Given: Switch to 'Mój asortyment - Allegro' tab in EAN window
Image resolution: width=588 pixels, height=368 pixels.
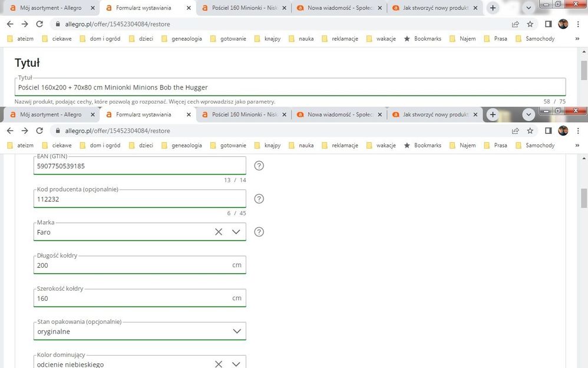Looking at the screenshot, I should click(51, 114).
